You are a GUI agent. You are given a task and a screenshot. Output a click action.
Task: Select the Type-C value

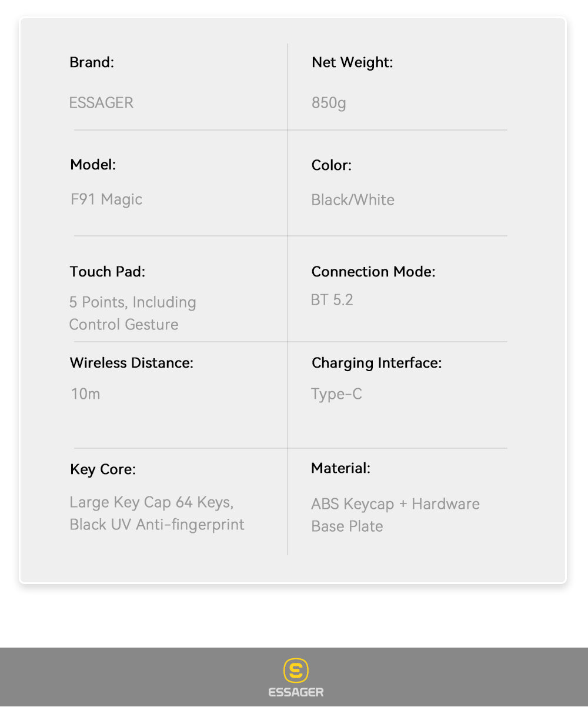pos(336,393)
